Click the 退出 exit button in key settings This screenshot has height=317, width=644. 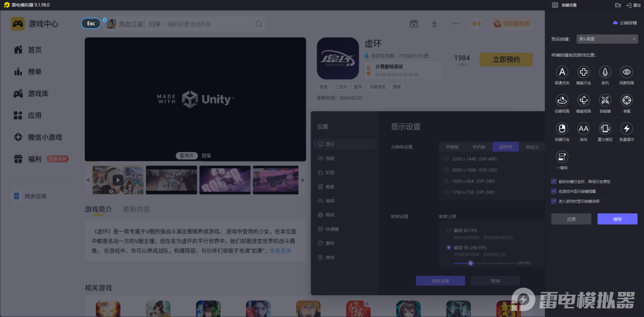pos(634,5)
